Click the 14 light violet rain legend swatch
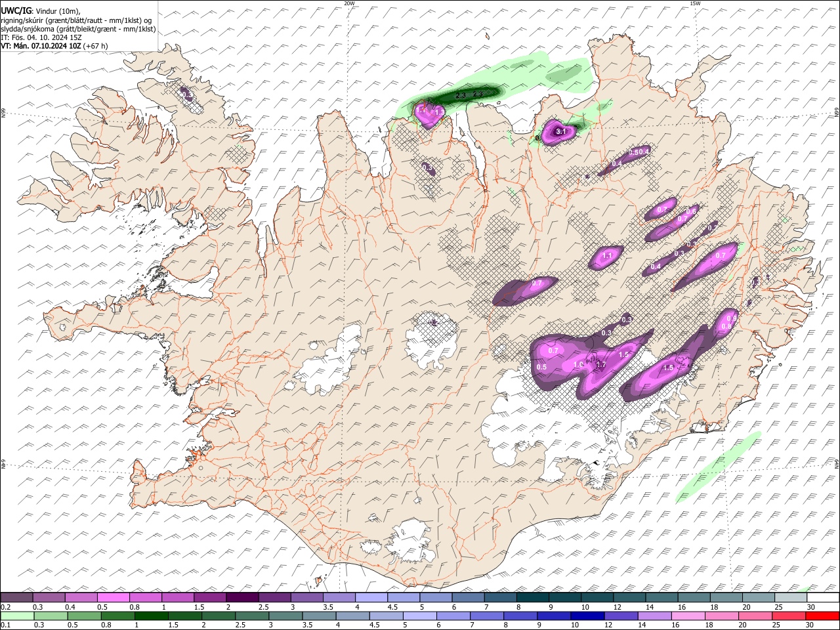Screen dimensions: 840x630 coord(655,616)
